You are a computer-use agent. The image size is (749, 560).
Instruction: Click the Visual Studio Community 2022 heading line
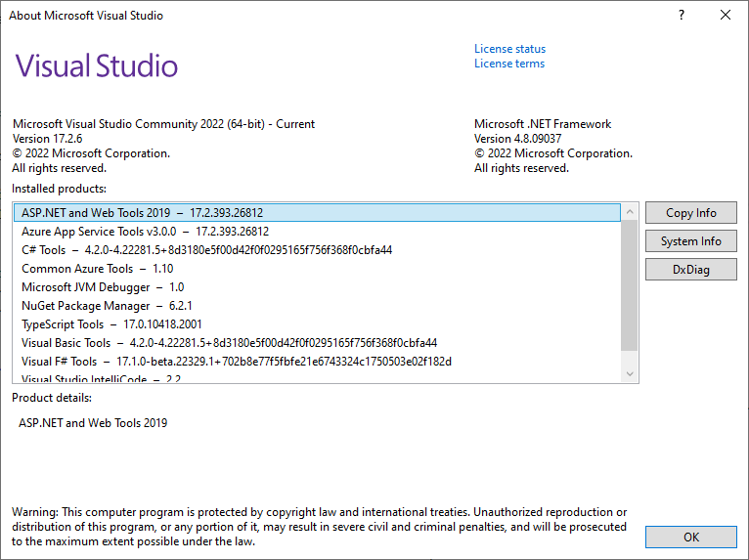163,124
